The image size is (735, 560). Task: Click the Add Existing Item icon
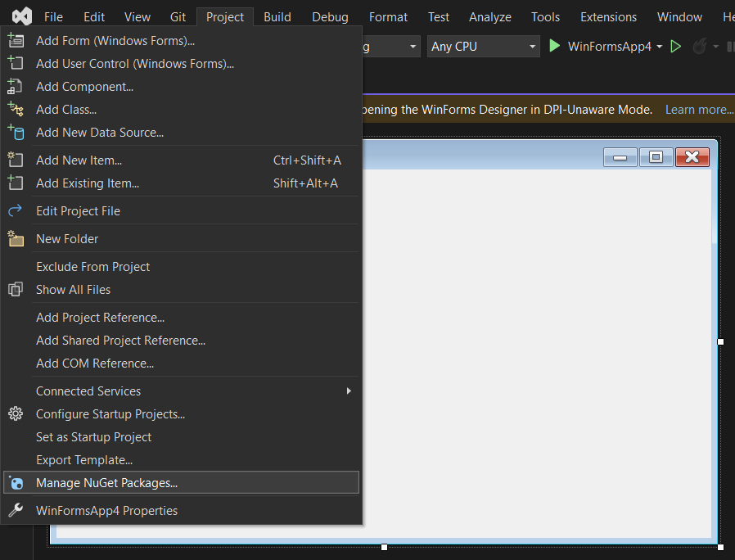(x=16, y=183)
